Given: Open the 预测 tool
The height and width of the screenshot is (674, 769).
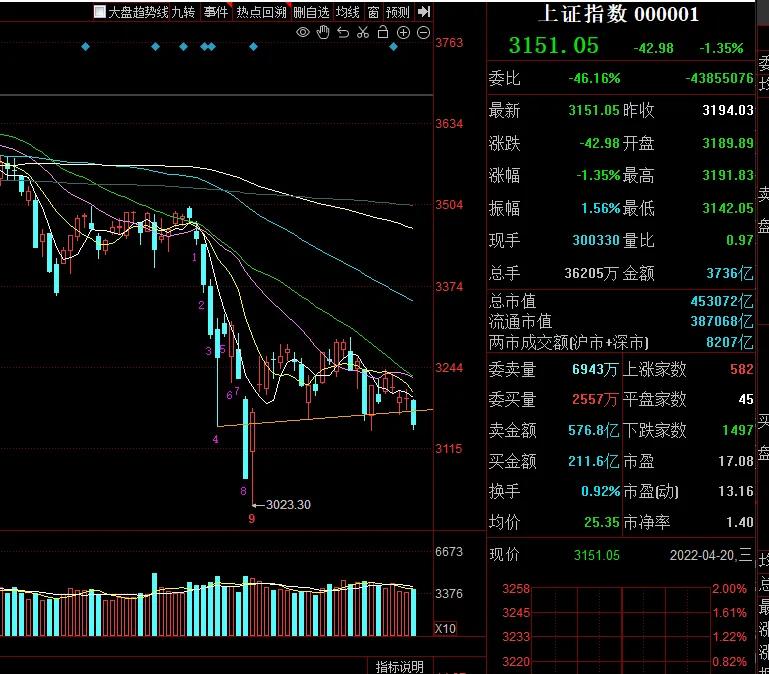Looking at the screenshot, I should [398, 12].
